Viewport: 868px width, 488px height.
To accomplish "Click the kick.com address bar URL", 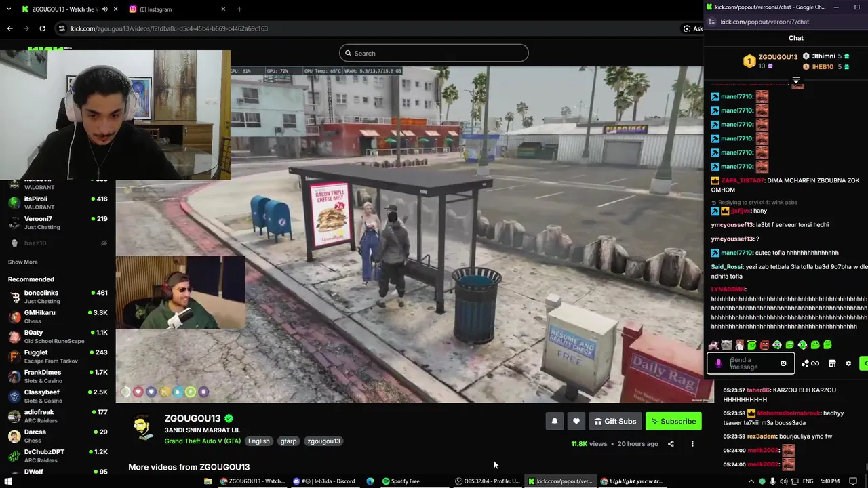I will point(170,28).
